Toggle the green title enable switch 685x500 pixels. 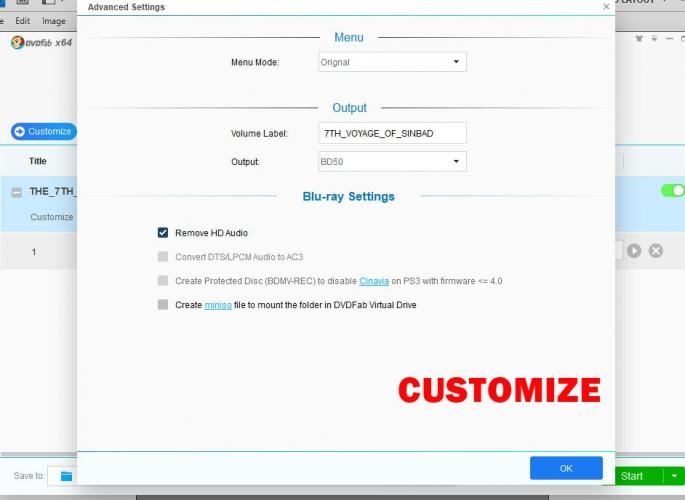click(673, 191)
